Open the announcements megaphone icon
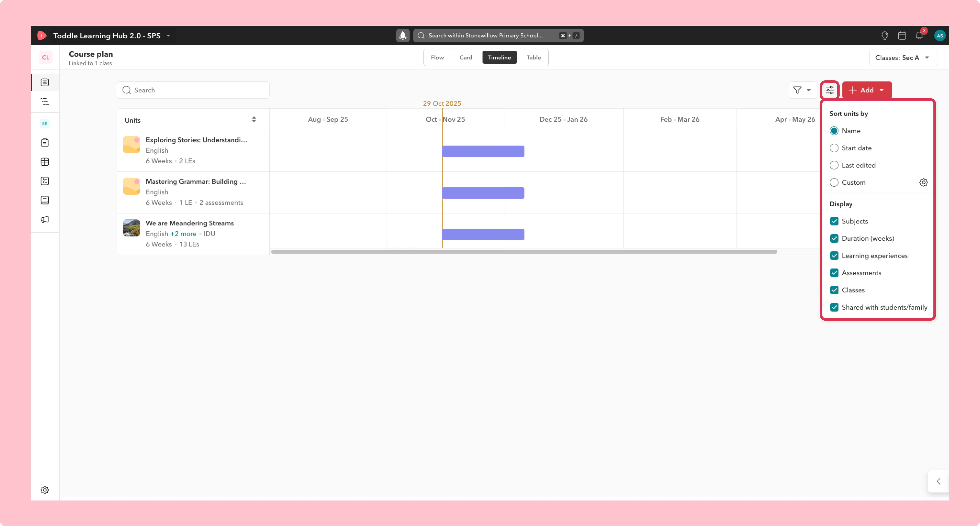 click(45, 219)
